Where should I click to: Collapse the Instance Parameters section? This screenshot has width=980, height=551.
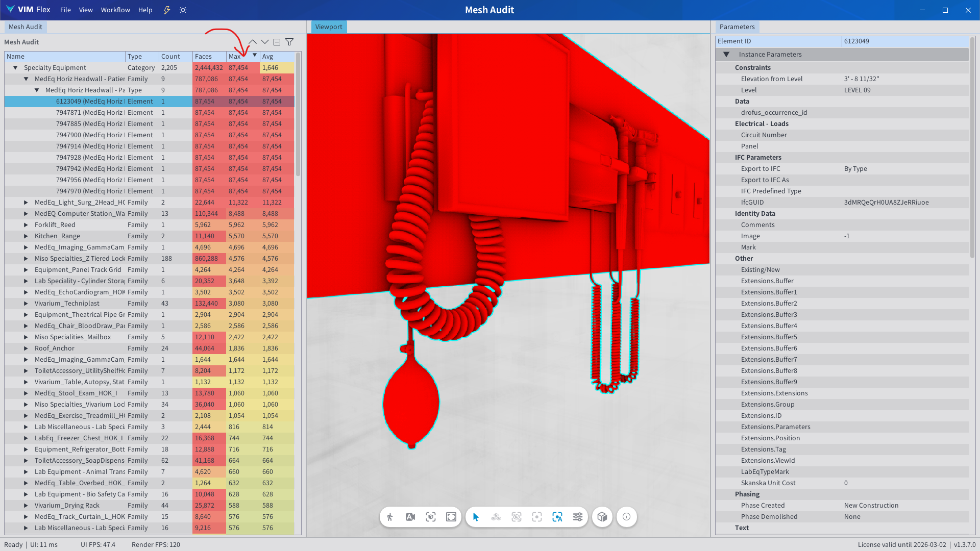pos(726,54)
